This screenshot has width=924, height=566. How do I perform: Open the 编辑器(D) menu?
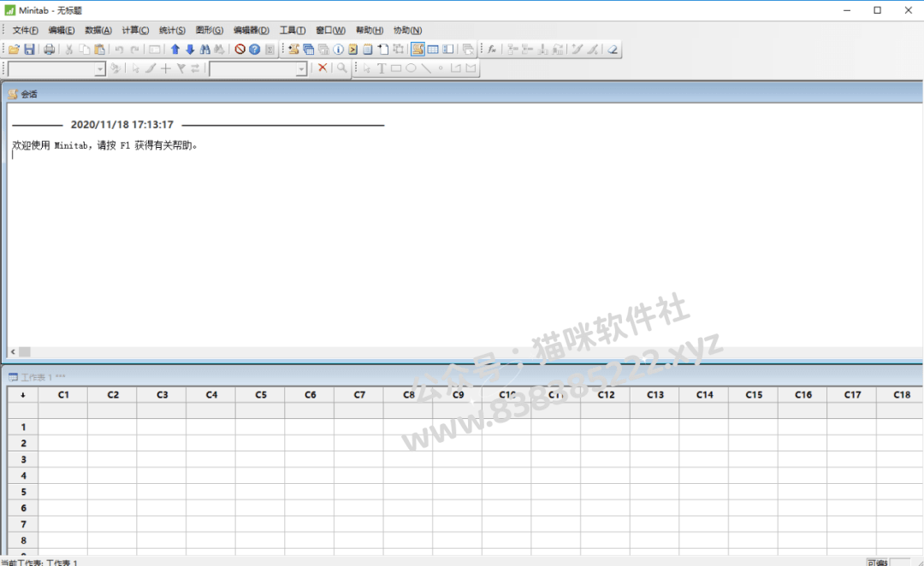[251, 30]
